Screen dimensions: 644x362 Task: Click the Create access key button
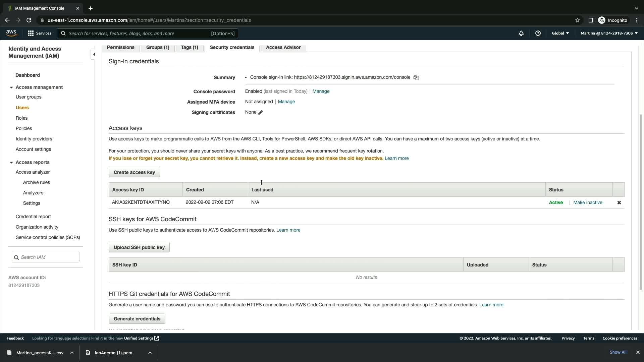[134, 172]
